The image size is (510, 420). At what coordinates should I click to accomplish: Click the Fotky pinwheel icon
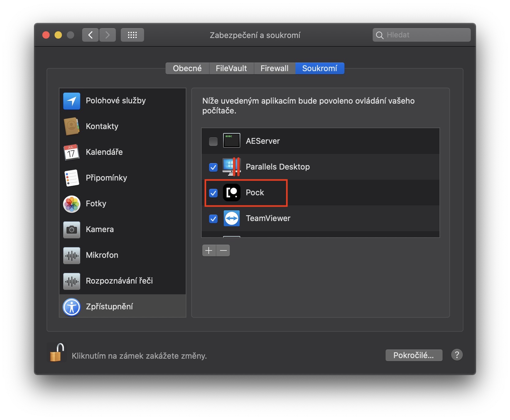pyautogui.click(x=72, y=204)
